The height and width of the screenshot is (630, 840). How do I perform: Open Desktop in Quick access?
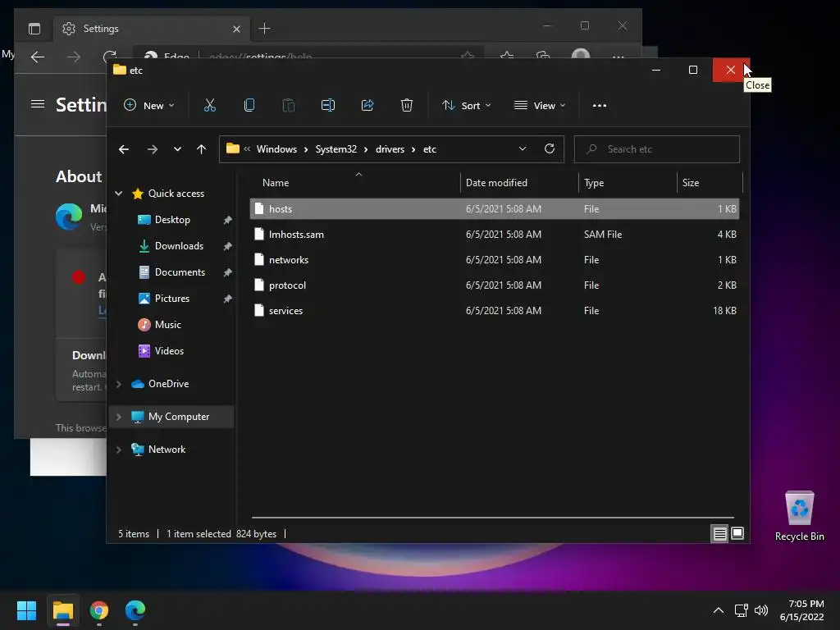(172, 220)
